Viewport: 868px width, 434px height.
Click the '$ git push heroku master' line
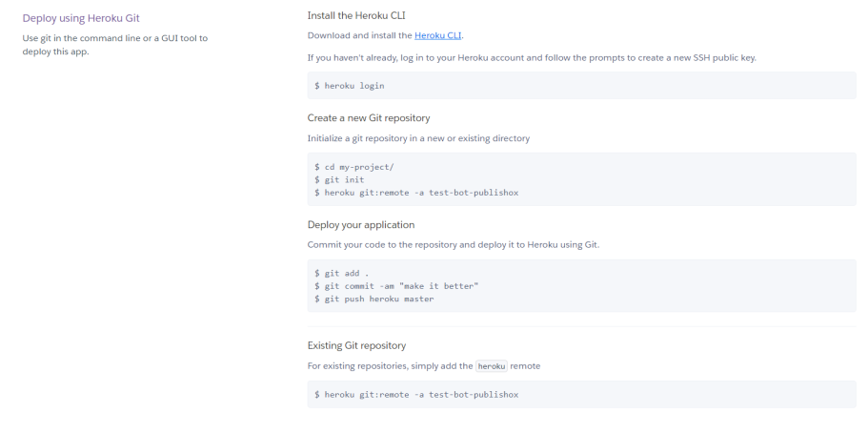pyautogui.click(x=374, y=299)
